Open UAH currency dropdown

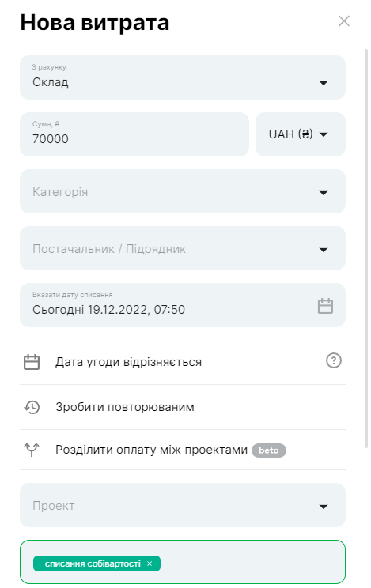[x=301, y=134]
